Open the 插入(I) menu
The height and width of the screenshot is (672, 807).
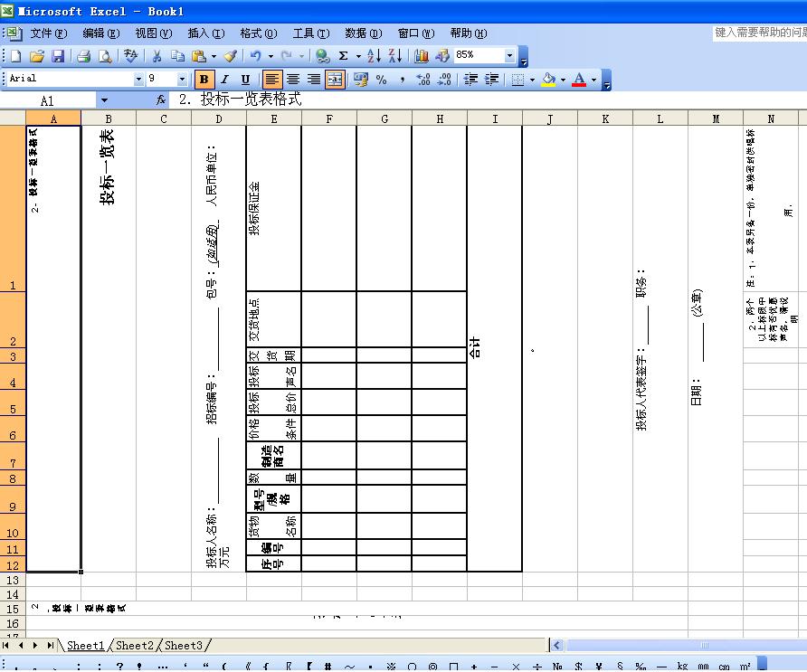click(206, 33)
